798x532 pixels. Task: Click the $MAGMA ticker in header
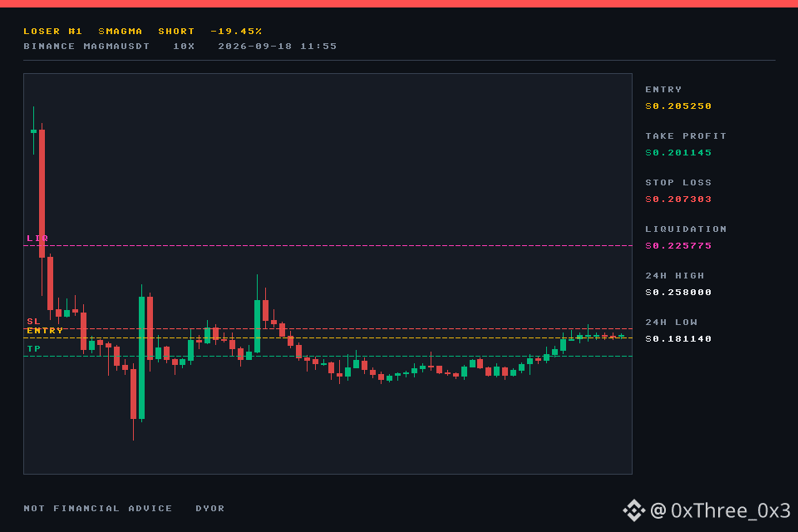[x=120, y=31]
